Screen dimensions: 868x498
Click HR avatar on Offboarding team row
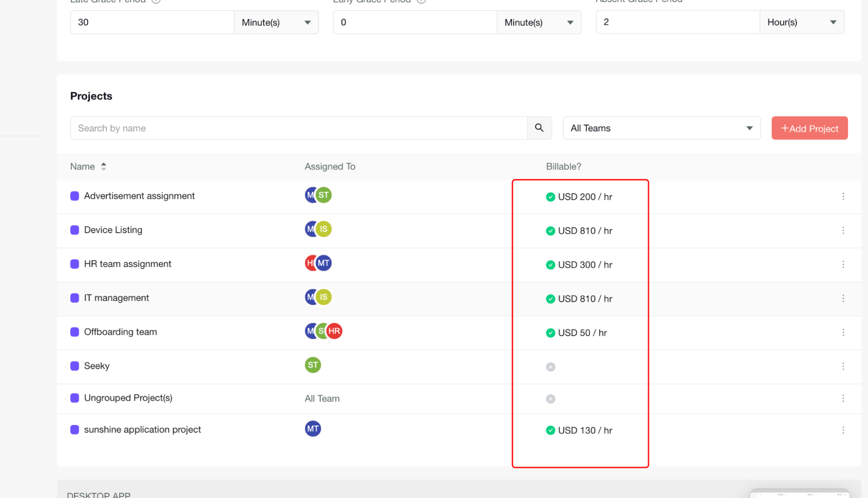click(335, 331)
